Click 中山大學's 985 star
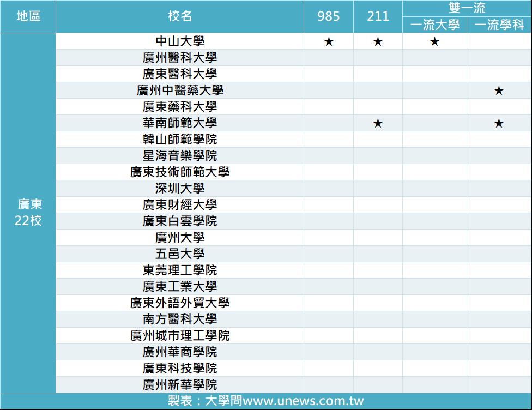 pyautogui.click(x=329, y=42)
